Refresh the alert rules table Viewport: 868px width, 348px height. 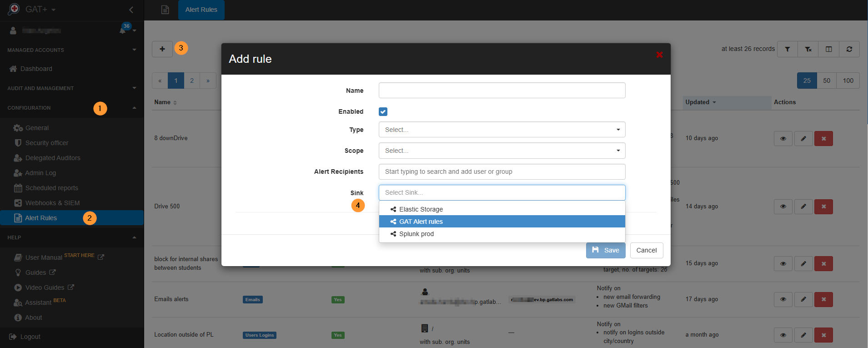[849, 49]
